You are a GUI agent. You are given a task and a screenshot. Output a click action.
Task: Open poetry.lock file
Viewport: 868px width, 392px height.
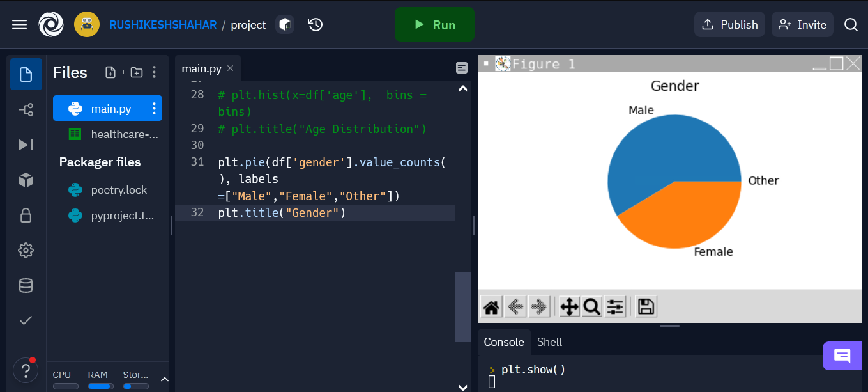click(107, 190)
